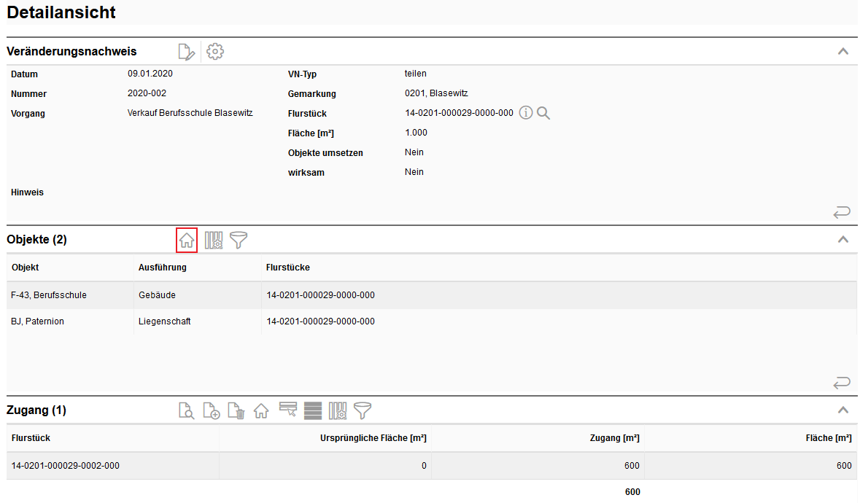Click the magnifier next to Flurstück number
The image size is (868, 503).
(x=543, y=113)
